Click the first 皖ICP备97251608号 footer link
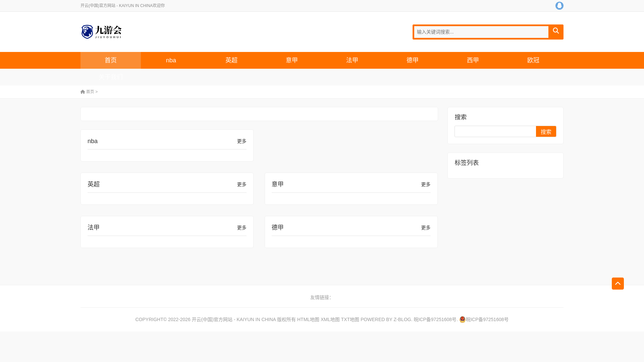The height and width of the screenshot is (362, 644). [x=435, y=320]
